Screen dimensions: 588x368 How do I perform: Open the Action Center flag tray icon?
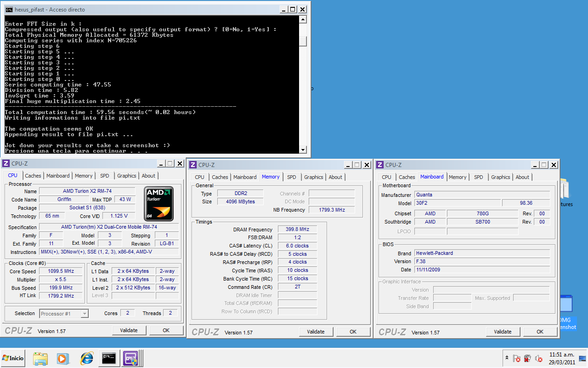pos(517,358)
